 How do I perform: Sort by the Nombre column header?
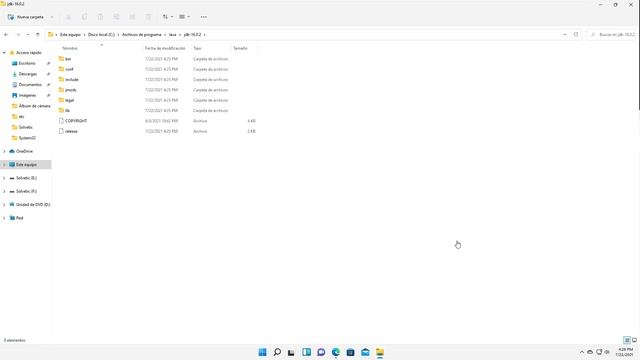[70, 48]
